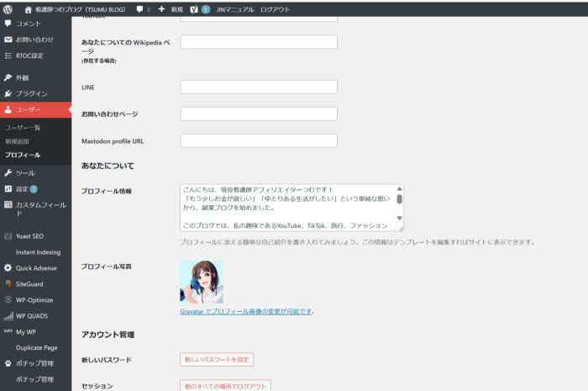Click お問い合わせページ input field

click(259, 114)
